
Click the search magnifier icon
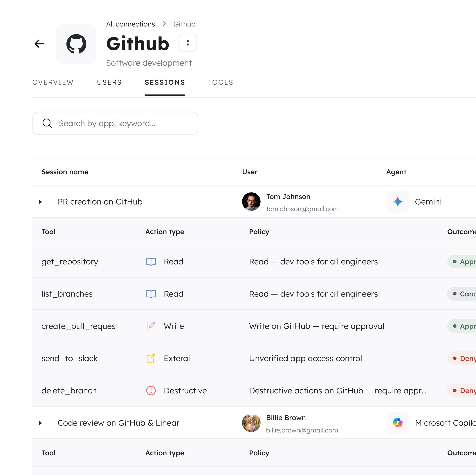coord(47,123)
